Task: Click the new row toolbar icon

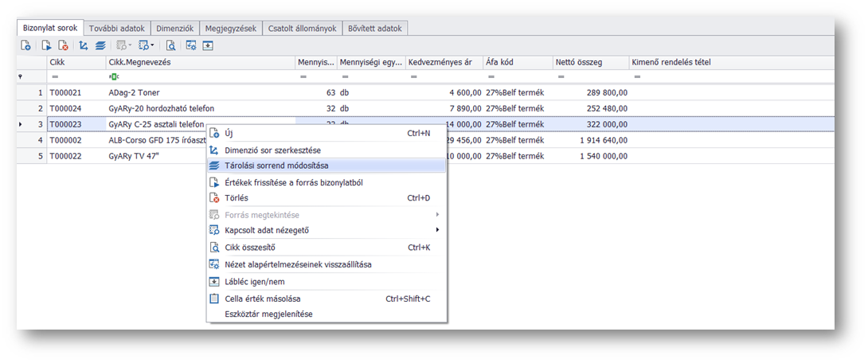Action: pos(25,46)
